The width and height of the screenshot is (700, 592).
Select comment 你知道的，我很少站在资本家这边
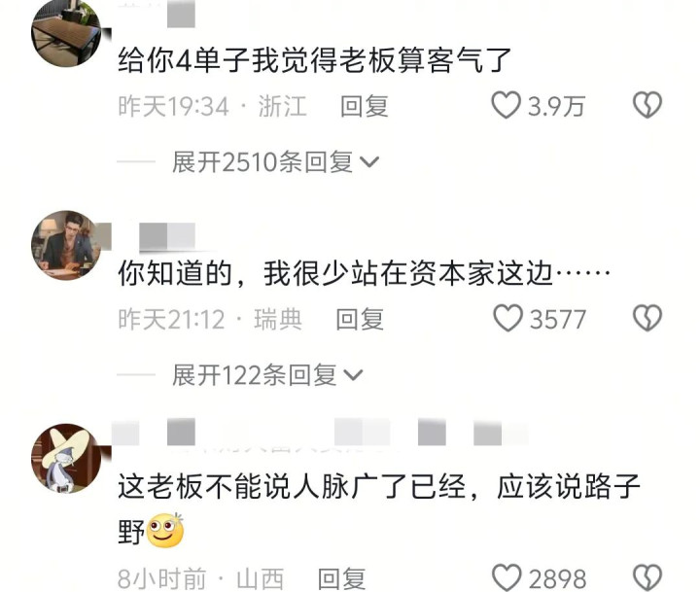pos(364,273)
